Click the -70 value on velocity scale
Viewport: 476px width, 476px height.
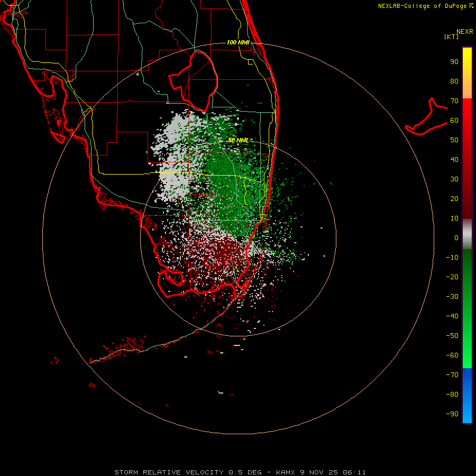[452, 375]
